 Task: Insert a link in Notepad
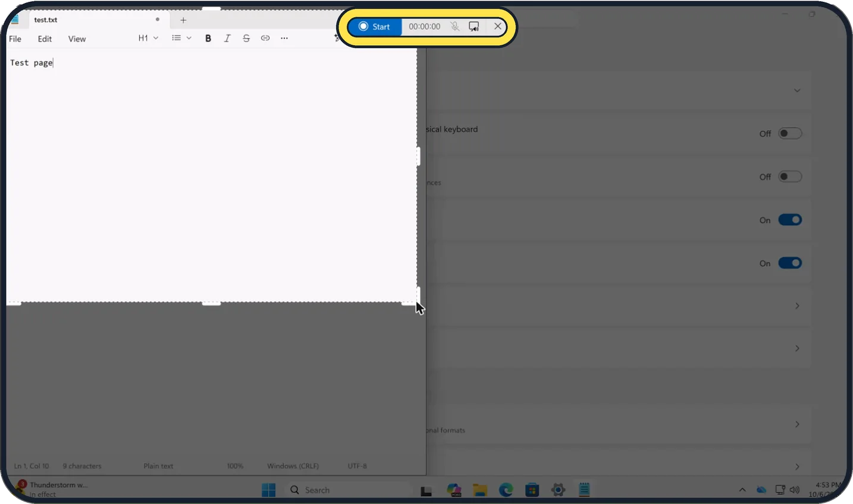point(265,38)
